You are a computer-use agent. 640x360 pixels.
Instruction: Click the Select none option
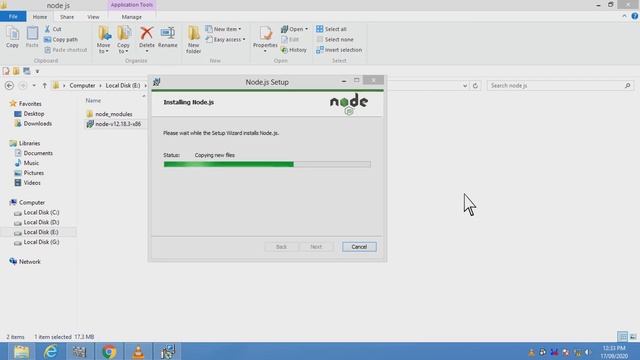335,40
